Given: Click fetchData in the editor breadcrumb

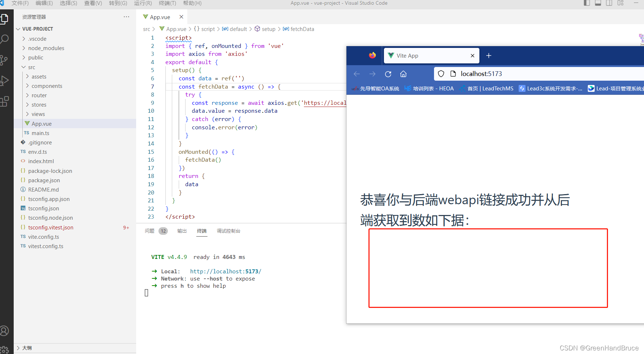Looking at the screenshot, I should (x=302, y=29).
